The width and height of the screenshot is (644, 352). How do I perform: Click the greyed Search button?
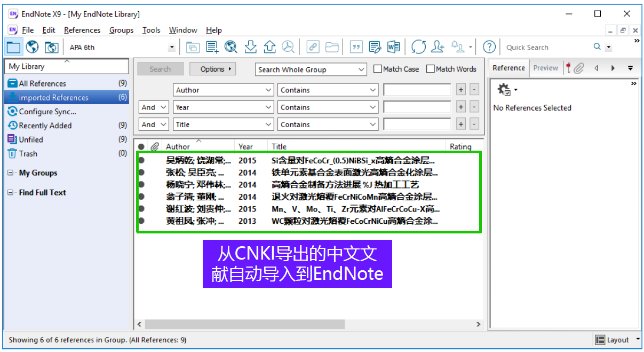point(160,69)
